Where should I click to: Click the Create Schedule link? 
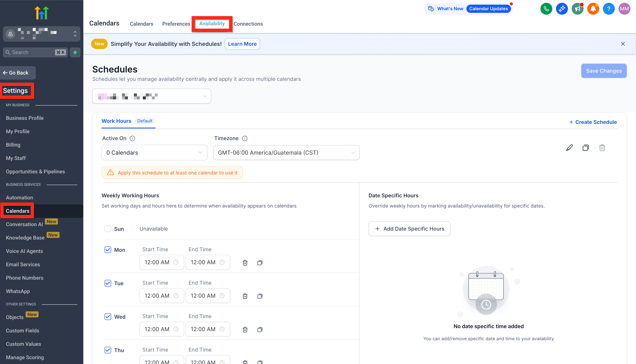point(593,122)
